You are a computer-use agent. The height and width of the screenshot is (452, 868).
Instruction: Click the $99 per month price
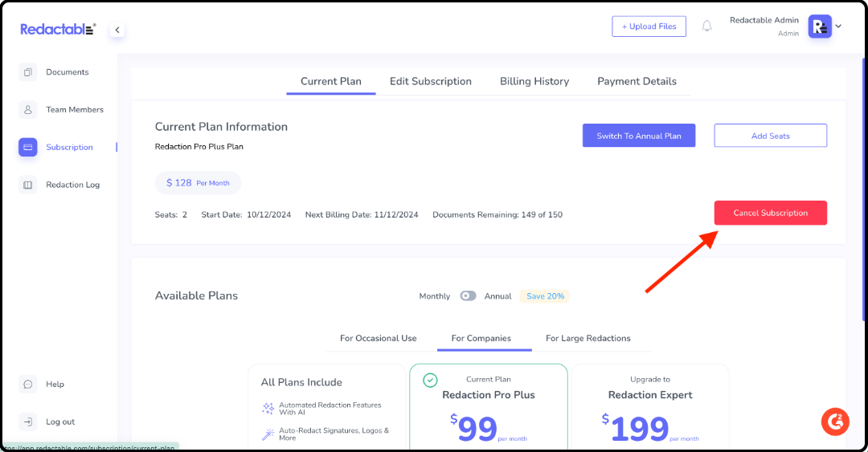(489, 428)
